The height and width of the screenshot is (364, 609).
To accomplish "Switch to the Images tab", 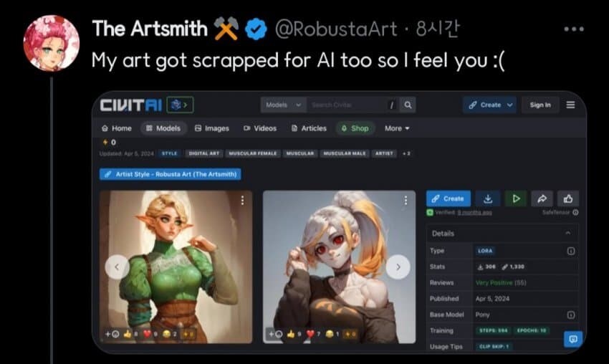I will [x=211, y=128].
